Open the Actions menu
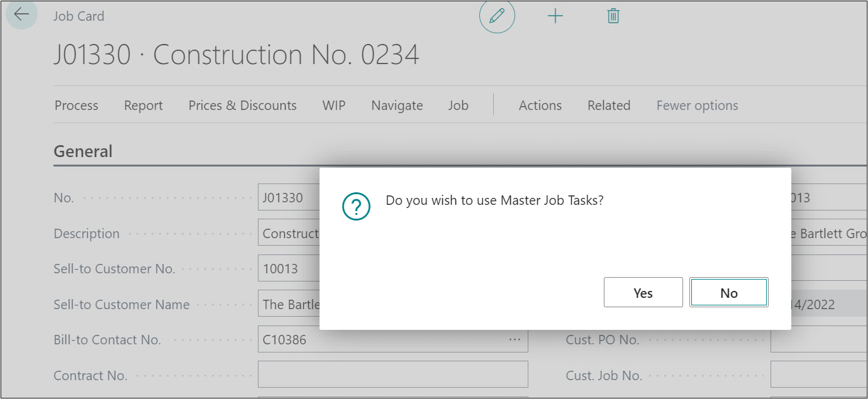Viewport: 868px width, 399px height. 540,106
